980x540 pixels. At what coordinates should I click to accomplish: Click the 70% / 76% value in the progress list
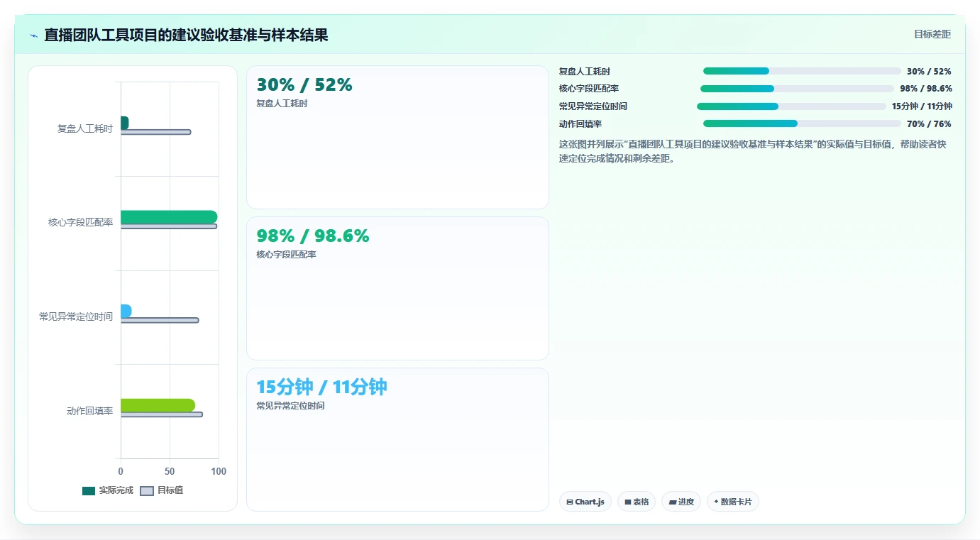(x=929, y=124)
